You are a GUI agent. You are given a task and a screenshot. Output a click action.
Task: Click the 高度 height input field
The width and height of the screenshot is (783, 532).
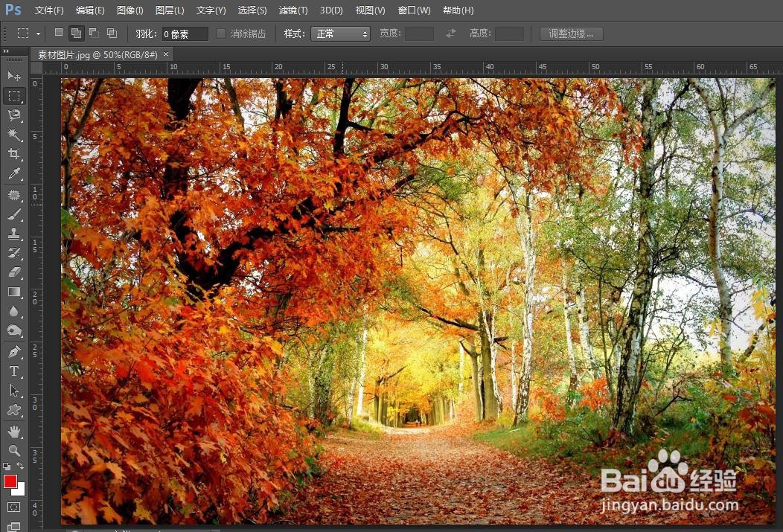[509, 33]
